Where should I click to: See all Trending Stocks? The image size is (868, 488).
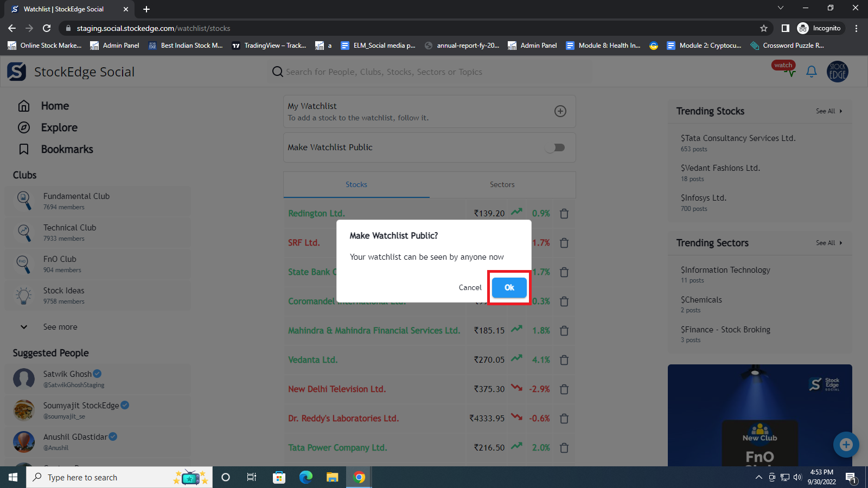tap(828, 111)
